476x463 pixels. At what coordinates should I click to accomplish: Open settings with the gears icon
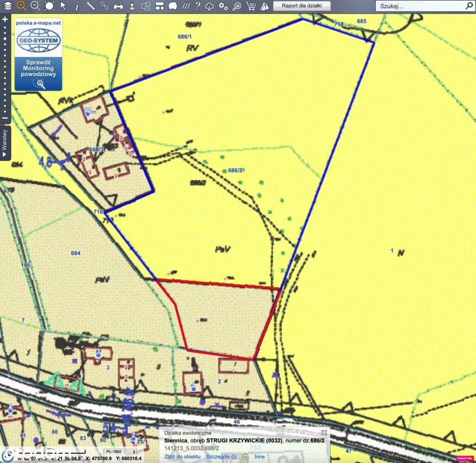pos(223,6)
